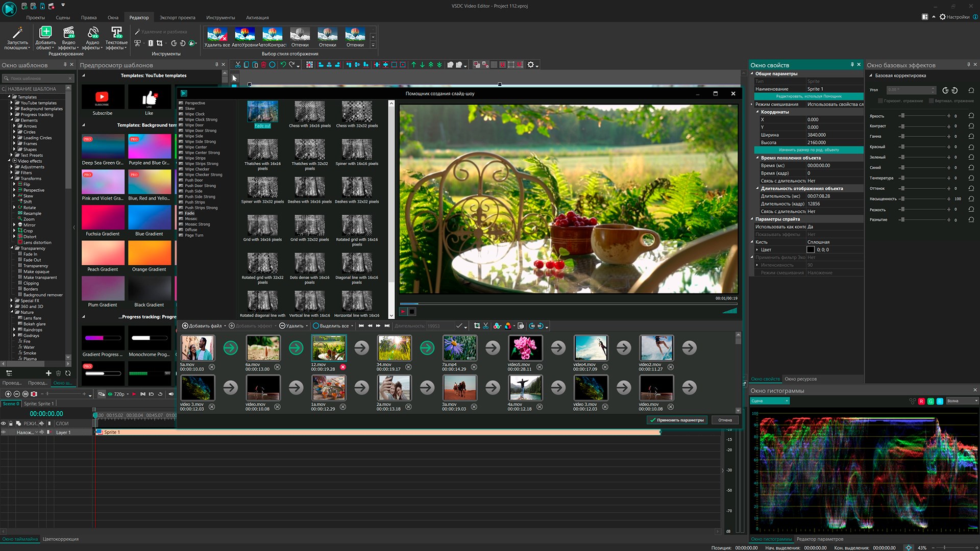This screenshot has height=551, width=980.
Task: Click the Отмена button in wizard
Action: 725,420
